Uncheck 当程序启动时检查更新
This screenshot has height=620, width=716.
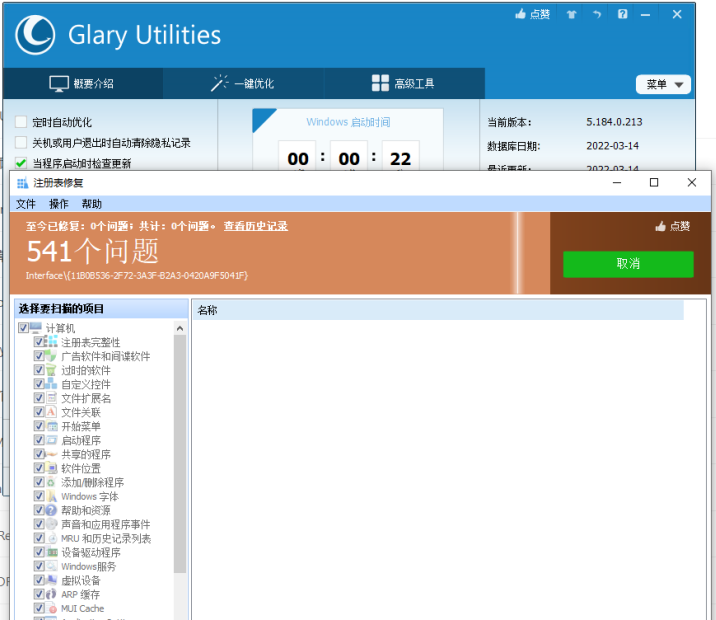click(21, 163)
